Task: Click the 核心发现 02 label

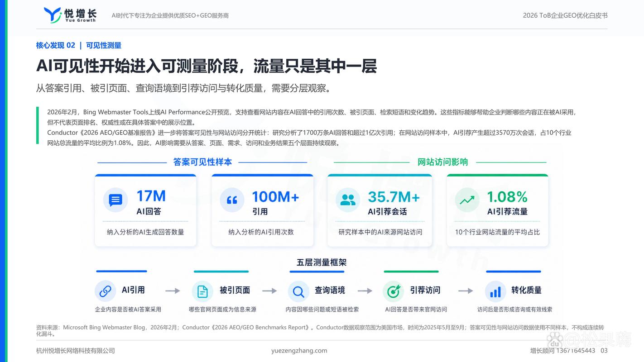Action: tap(56, 45)
